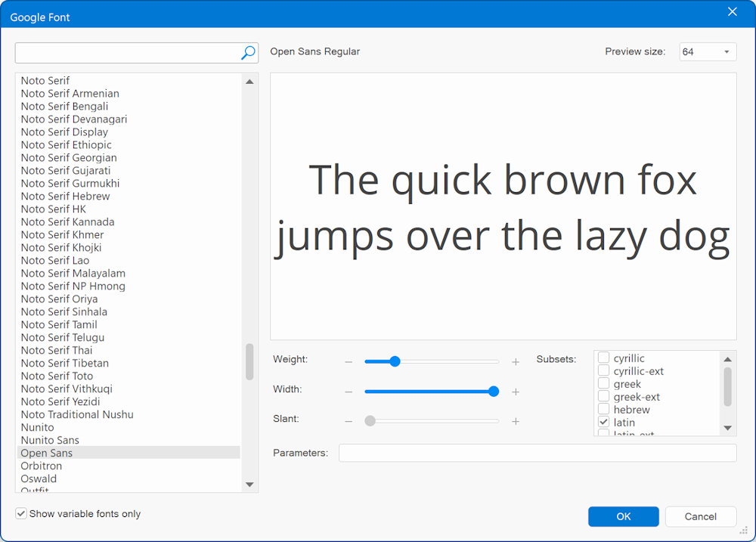Enable the cyrillic subset checkbox

(x=603, y=358)
